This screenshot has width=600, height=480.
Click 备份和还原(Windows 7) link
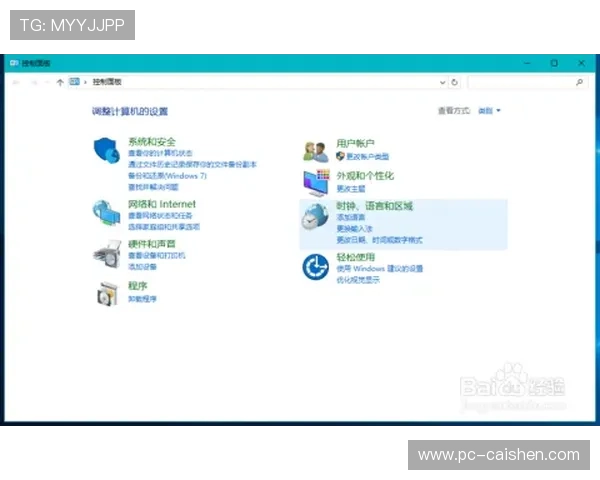[167, 176]
